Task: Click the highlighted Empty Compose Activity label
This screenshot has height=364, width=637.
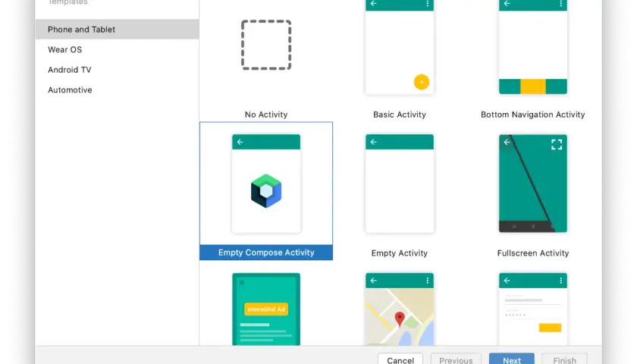Action: pos(266,253)
